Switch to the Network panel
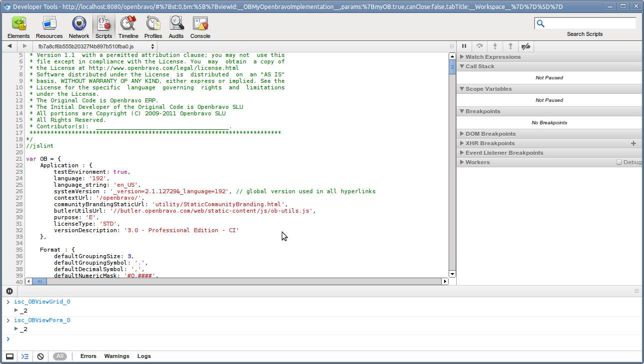The width and height of the screenshot is (644, 364). pyautogui.click(x=79, y=27)
